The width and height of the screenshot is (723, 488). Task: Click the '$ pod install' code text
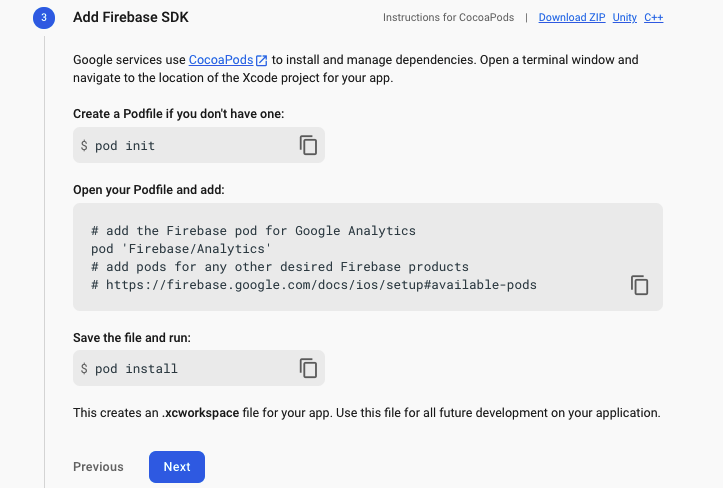point(129,369)
